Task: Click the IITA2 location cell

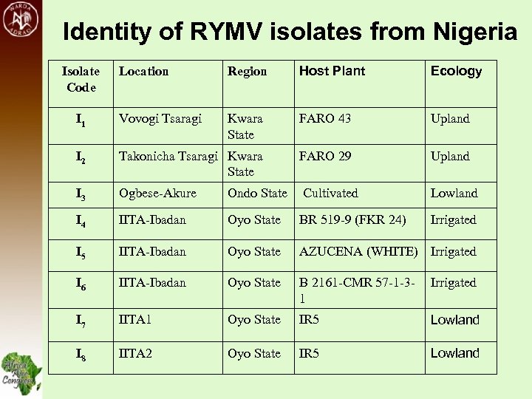Action: click(x=136, y=353)
